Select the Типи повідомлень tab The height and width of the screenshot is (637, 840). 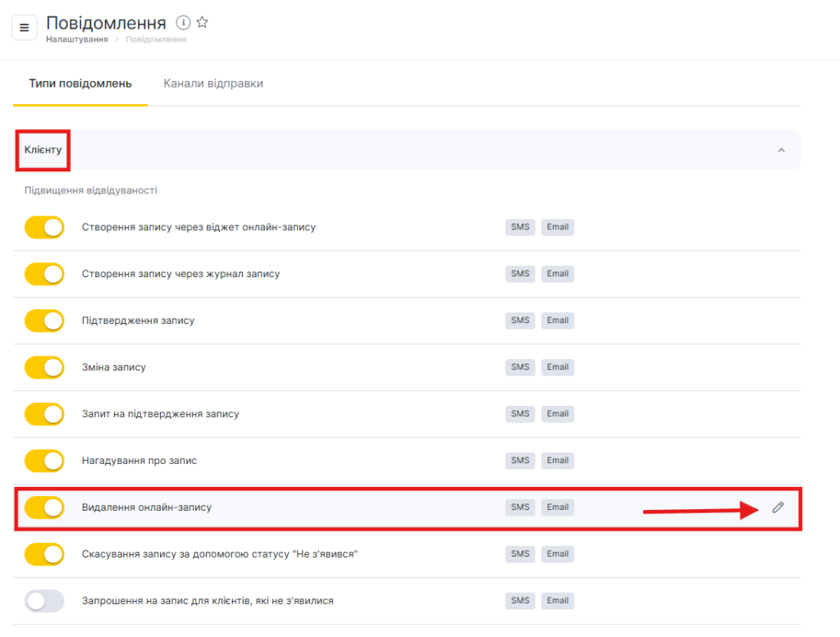[x=80, y=84]
